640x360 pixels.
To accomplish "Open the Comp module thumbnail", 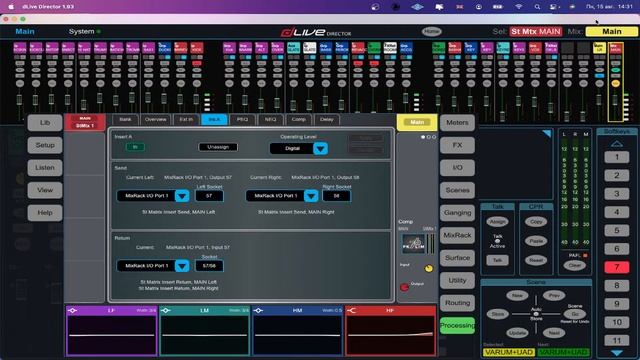I will pos(413,244).
